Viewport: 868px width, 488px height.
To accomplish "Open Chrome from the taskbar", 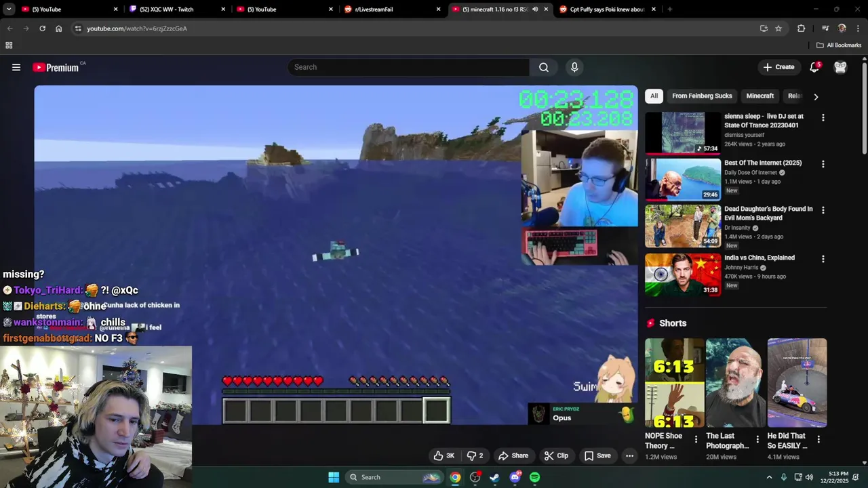I will coord(455,477).
